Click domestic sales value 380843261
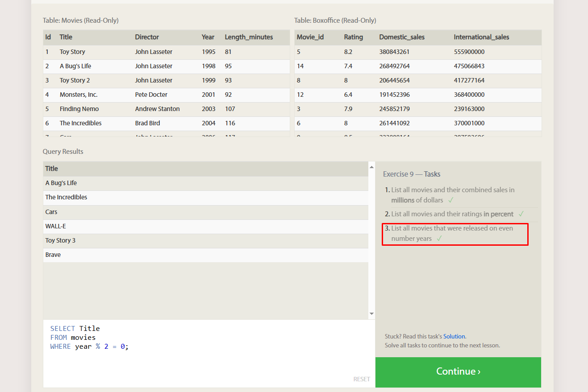The image size is (588, 392). [395, 52]
